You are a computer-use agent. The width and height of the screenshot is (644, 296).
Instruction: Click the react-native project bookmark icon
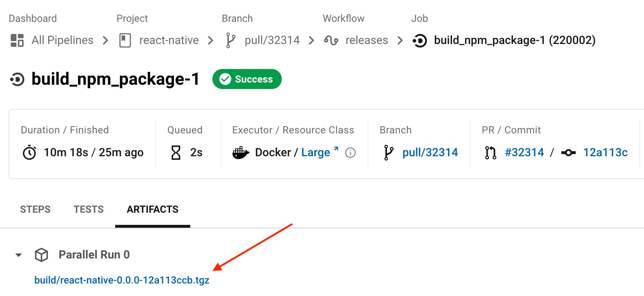pyautogui.click(x=125, y=40)
